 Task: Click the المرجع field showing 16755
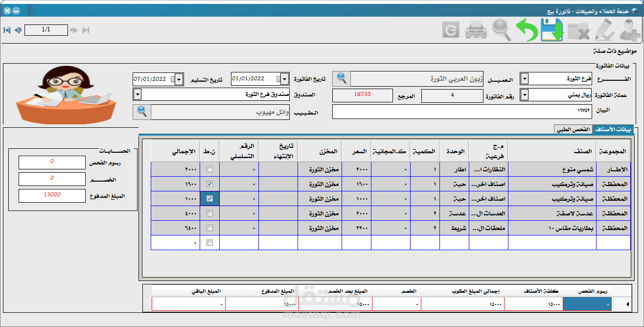pos(362,95)
